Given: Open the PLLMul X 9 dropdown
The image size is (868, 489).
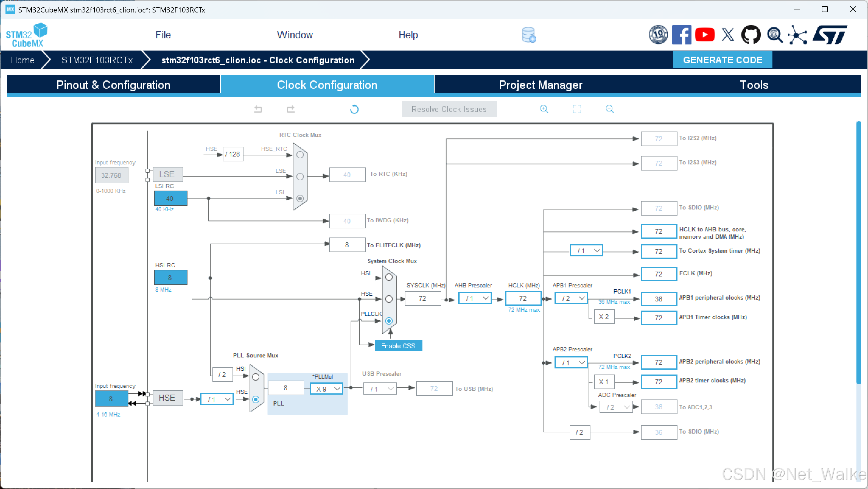Looking at the screenshot, I should coord(326,389).
